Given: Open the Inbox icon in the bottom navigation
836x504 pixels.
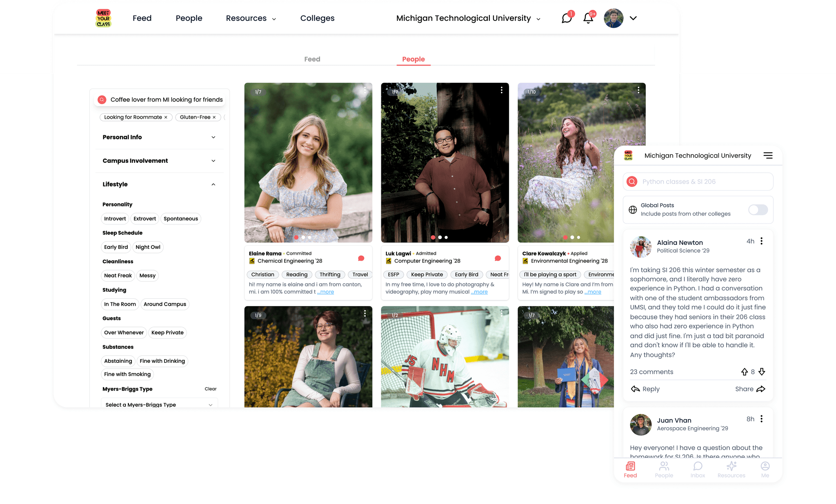Looking at the screenshot, I should point(698,469).
